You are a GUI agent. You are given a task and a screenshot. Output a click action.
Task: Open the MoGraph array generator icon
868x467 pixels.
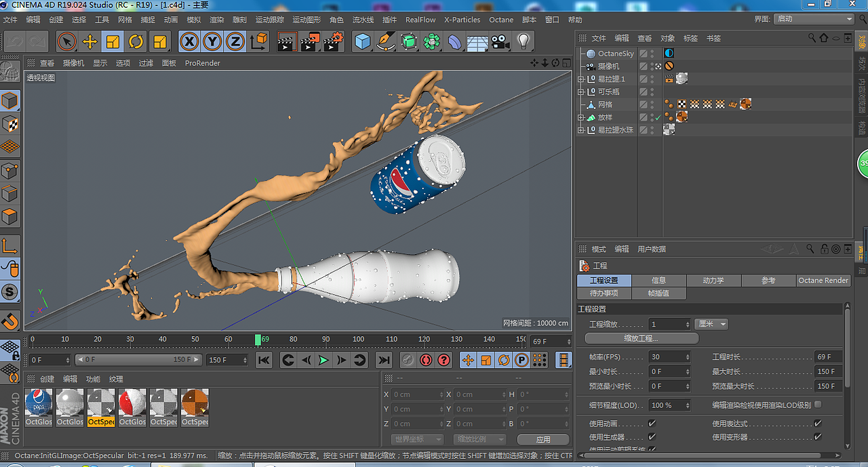pyautogui.click(x=432, y=42)
